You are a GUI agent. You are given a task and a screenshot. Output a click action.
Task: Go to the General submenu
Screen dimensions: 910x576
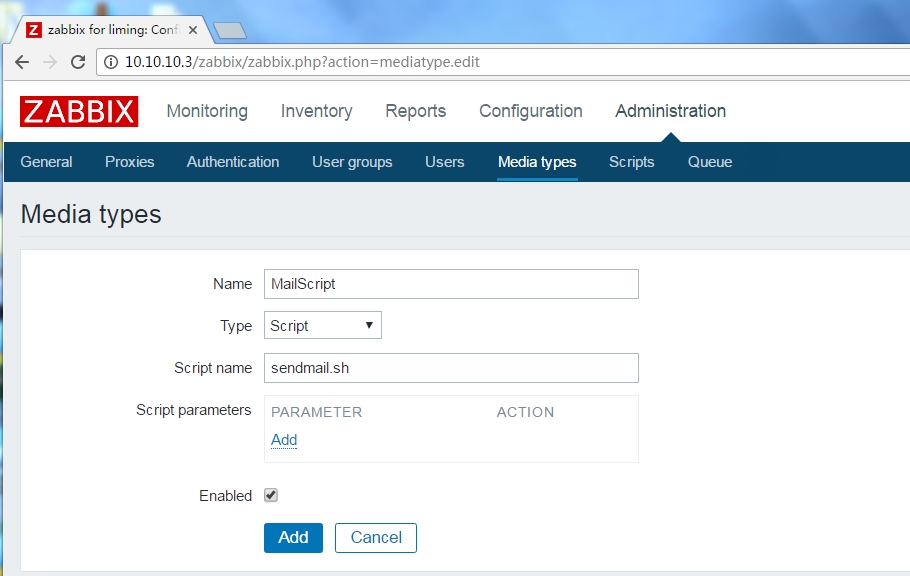(46, 162)
